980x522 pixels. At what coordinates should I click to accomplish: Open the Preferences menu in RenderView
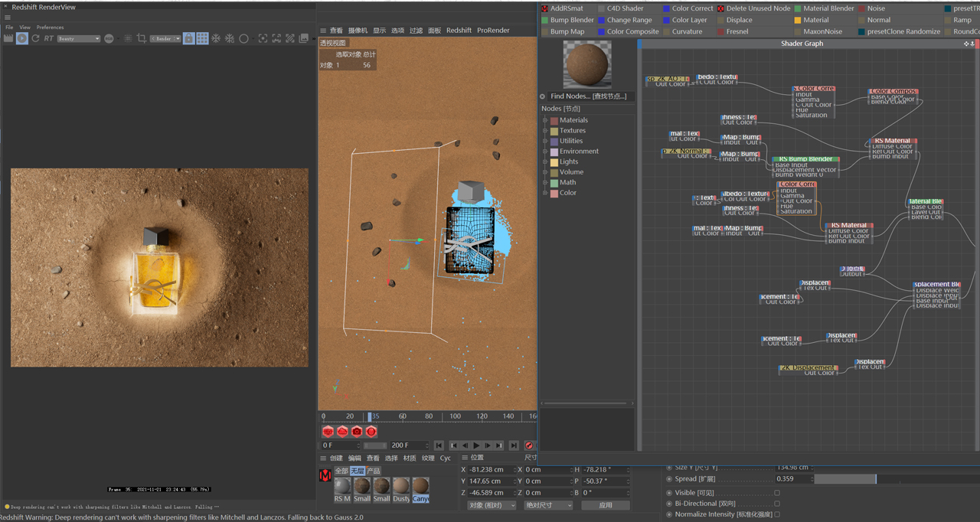click(x=50, y=27)
